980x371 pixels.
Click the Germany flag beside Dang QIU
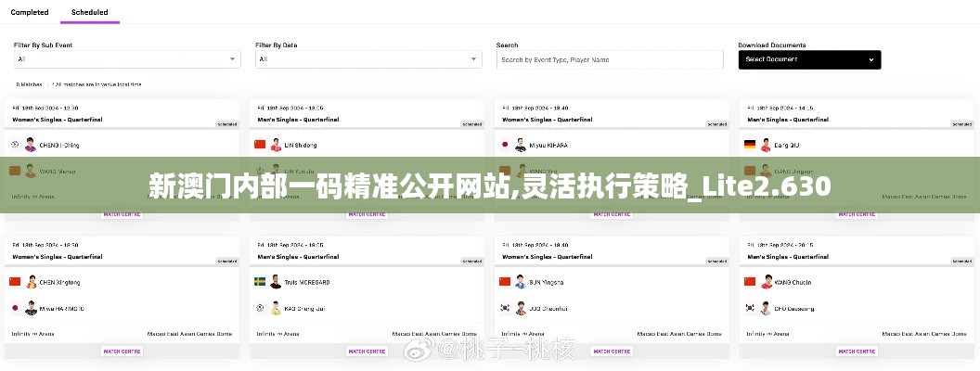point(750,145)
